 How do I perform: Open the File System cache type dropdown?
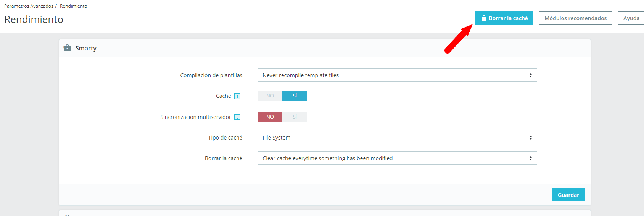tap(397, 138)
